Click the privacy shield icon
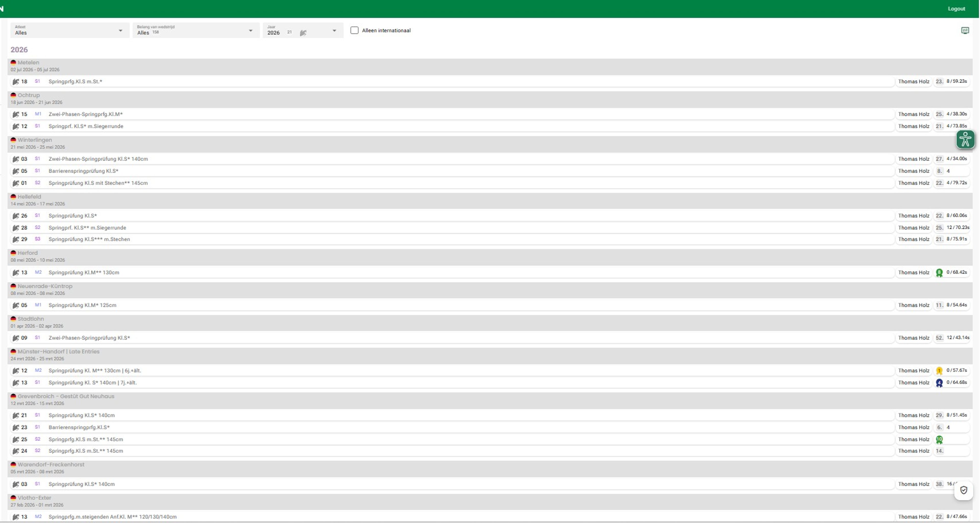 coord(963,490)
